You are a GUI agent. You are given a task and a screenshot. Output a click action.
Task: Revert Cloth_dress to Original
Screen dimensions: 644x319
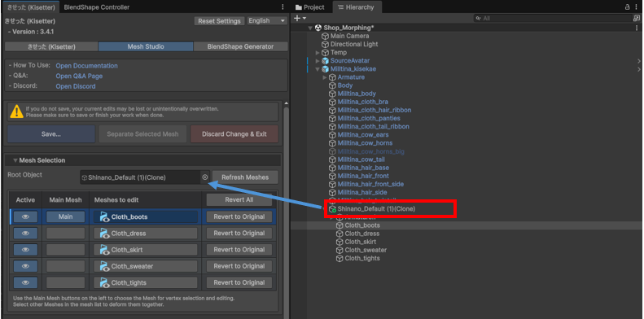[239, 234]
